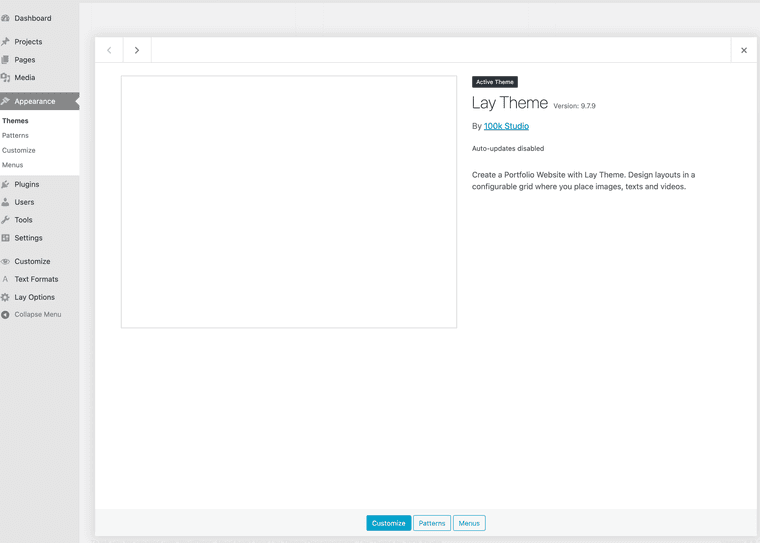Click the Patterns button in footer
Screen dimensions: 760x543
[432, 523]
